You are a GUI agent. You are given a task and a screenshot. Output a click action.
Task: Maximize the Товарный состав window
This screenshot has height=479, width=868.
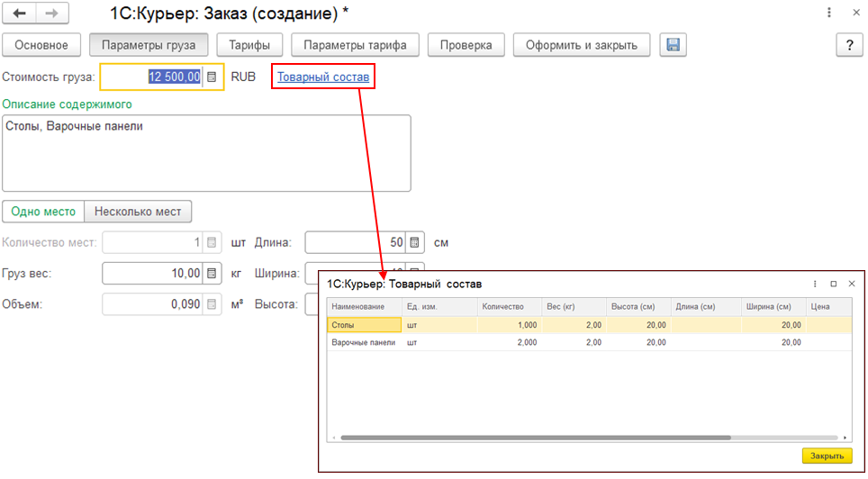833,285
